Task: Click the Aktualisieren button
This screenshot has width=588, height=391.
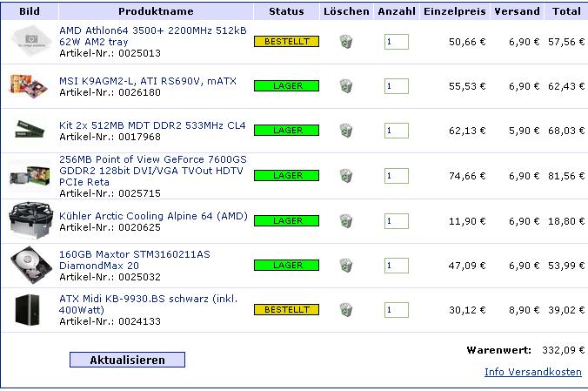Action: (x=127, y=360)
